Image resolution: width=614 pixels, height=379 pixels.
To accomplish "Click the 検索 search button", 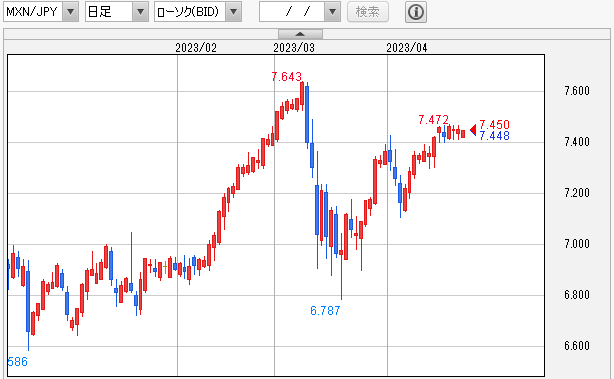I will pos(368,11).
